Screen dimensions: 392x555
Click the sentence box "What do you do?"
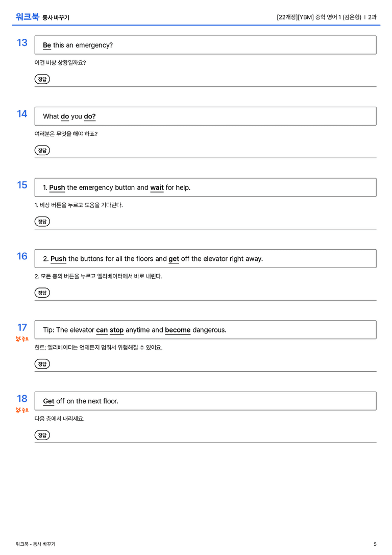[206, 116]
